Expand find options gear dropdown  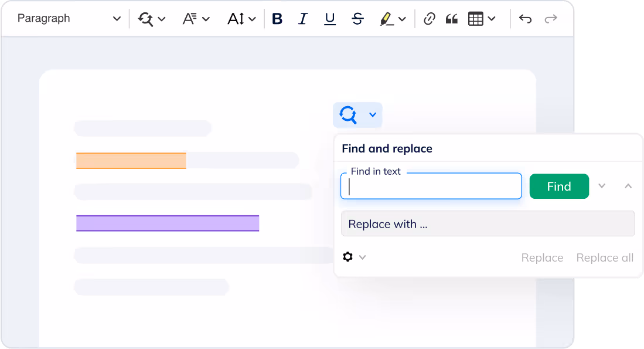[x=354, y=257]
